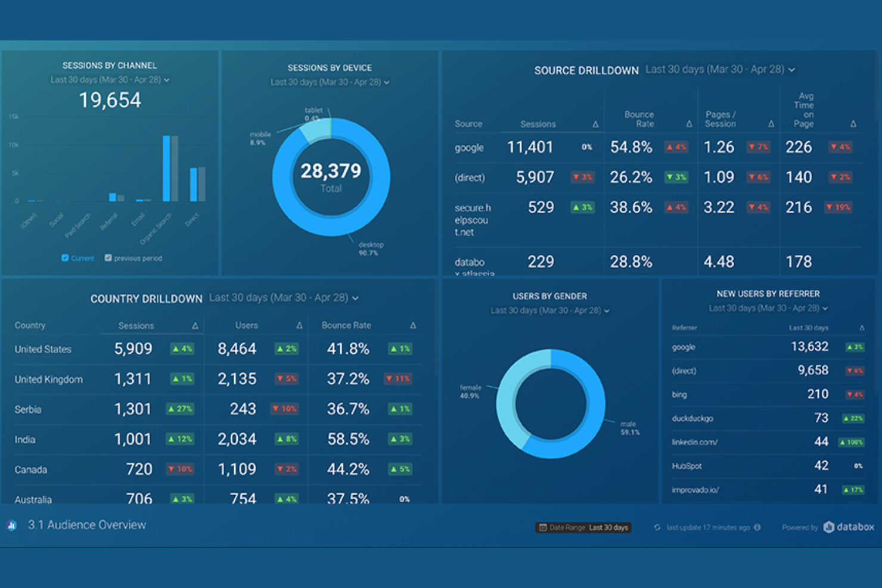Viewport: 882px width, 588px height.
Task: Click the Users column header in Country Drilldown
Action: pyautogui.click(x=246, y=325)
